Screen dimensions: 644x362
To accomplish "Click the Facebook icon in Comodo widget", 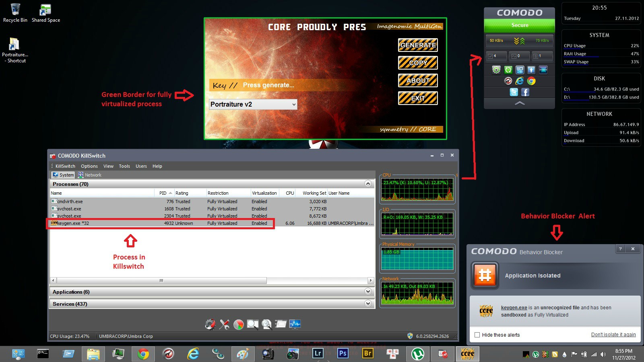I will 525,92.
